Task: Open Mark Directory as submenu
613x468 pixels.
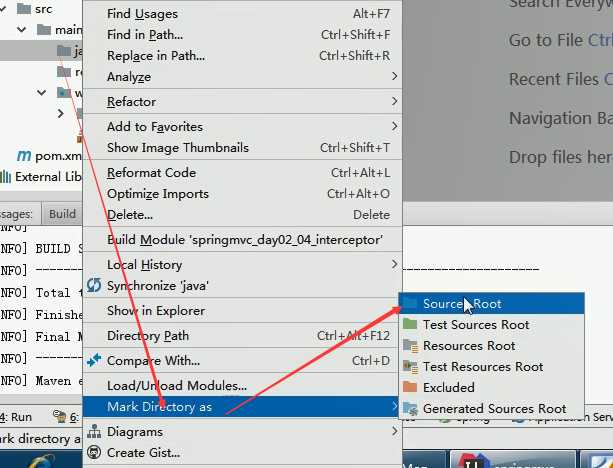Action: tap(242, 407)
